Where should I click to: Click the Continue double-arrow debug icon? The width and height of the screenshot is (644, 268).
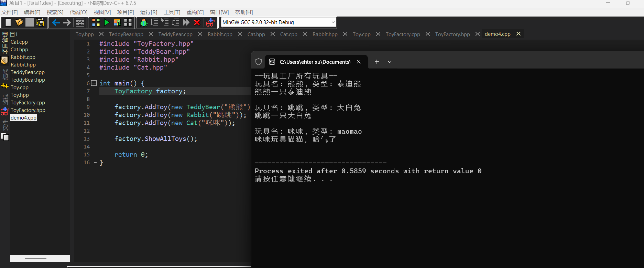186,22
